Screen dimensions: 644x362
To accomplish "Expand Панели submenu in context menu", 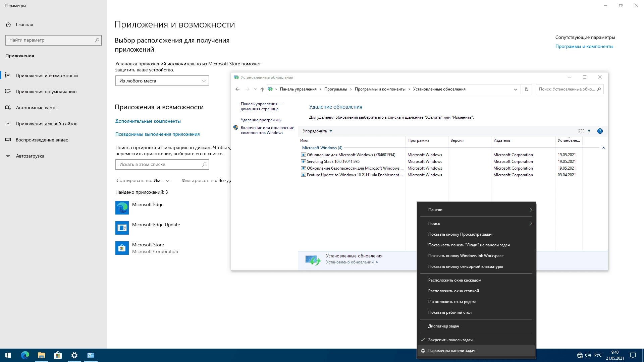I will pyautogui.click(x=476, y=210).
